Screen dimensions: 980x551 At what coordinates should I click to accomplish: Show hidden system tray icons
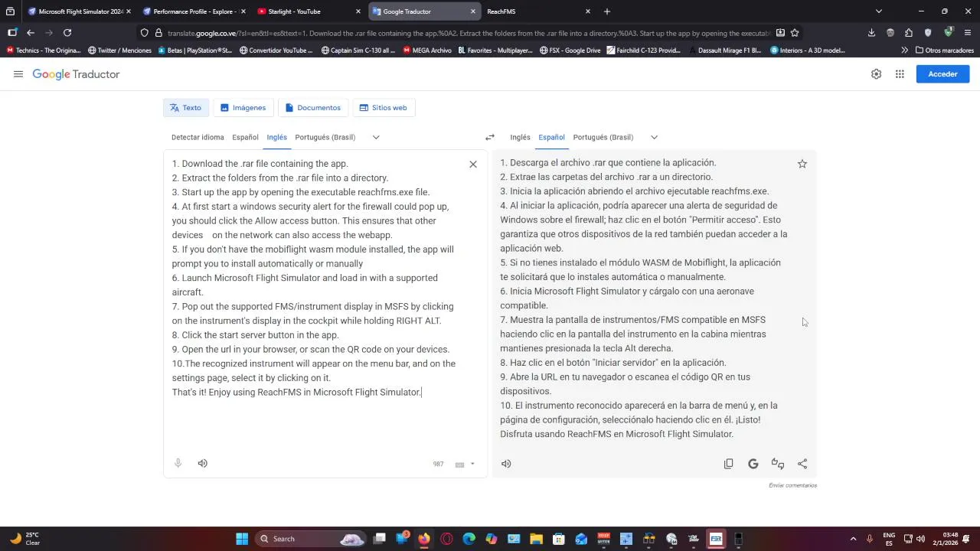[x=853, y=539]
